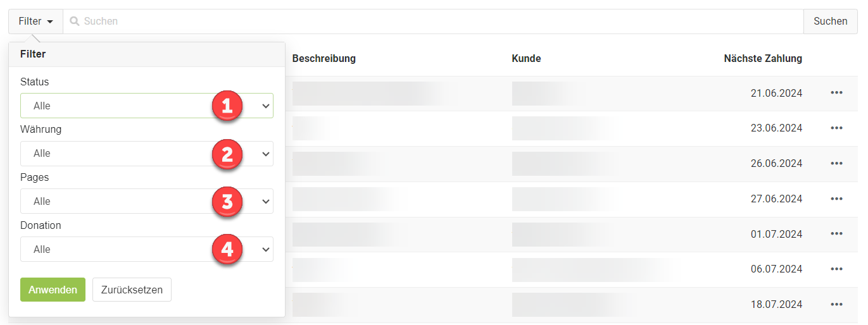Click the magnifier icon in search field
The height and width of the screenshot is (325, 868).
coord(75,21)
